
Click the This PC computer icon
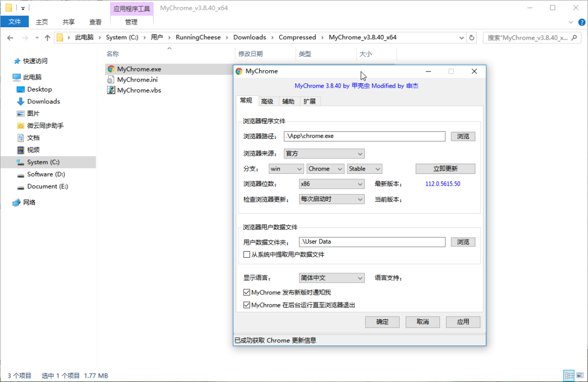16,77
